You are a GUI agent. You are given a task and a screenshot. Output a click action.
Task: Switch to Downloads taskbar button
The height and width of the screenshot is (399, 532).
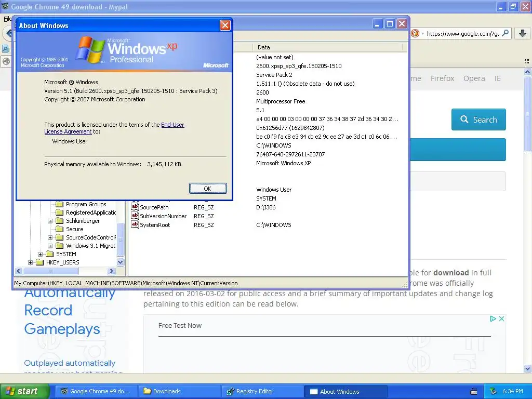pyautogui.click(x=180, y=391)
